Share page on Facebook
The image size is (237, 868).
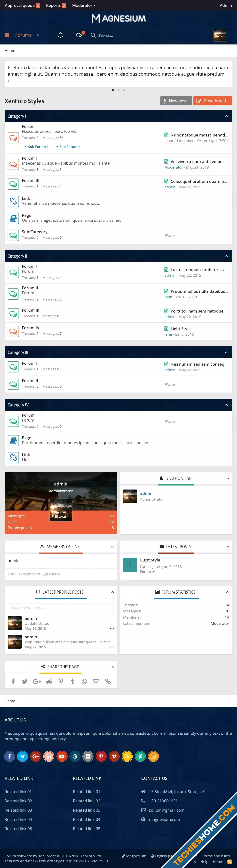click(13, 681)
